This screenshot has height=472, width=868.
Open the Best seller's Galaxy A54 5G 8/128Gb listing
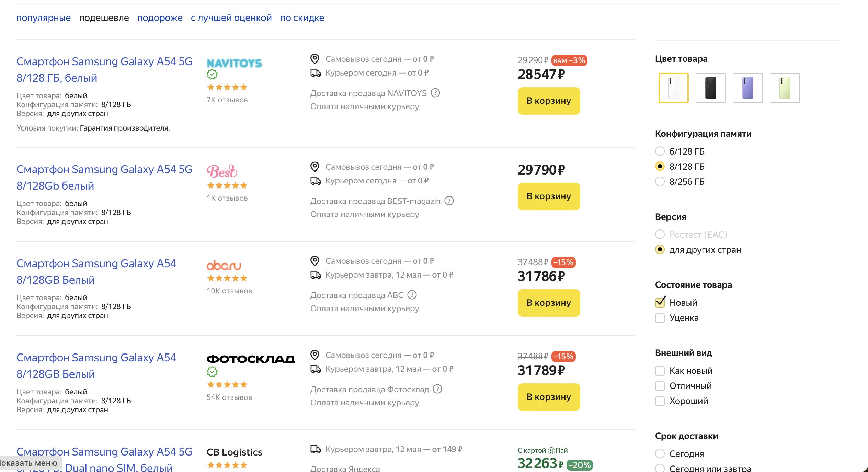click(x=104, y=178)
